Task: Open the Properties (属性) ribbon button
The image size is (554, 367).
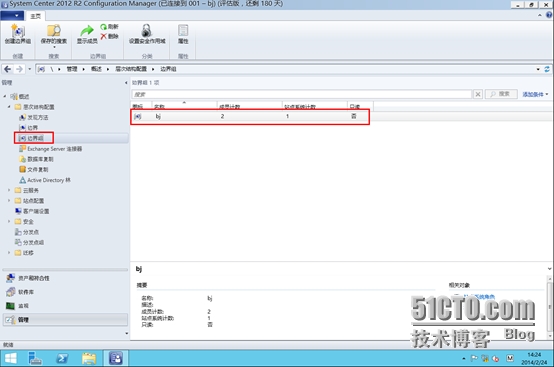Action: click(x=183, y=34)
